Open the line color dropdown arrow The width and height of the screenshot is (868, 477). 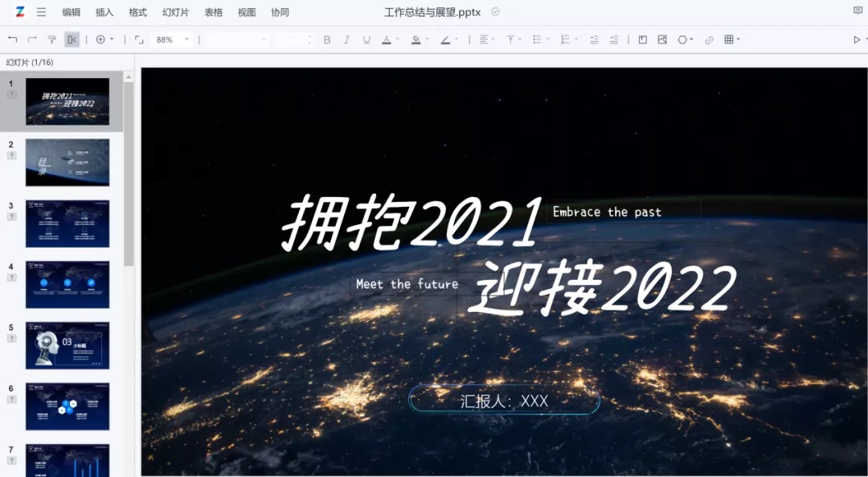pos(457,39)
